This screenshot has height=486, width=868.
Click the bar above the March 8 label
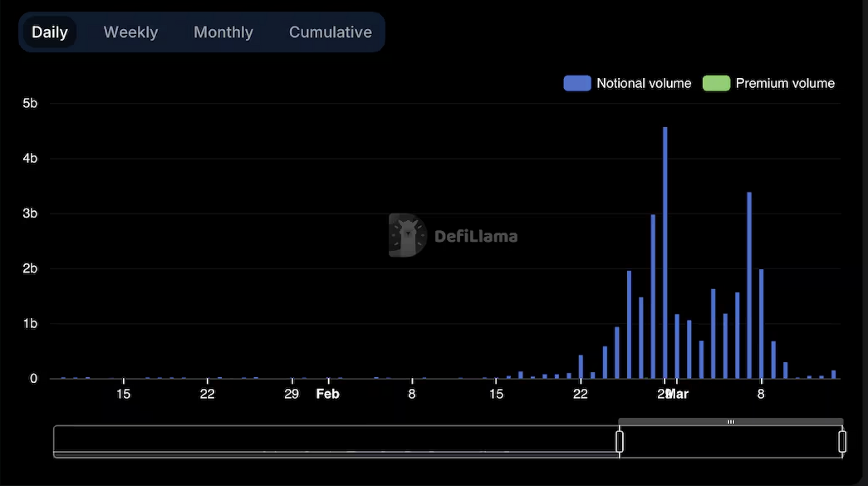pyautogui.click(x=762, y=324)
